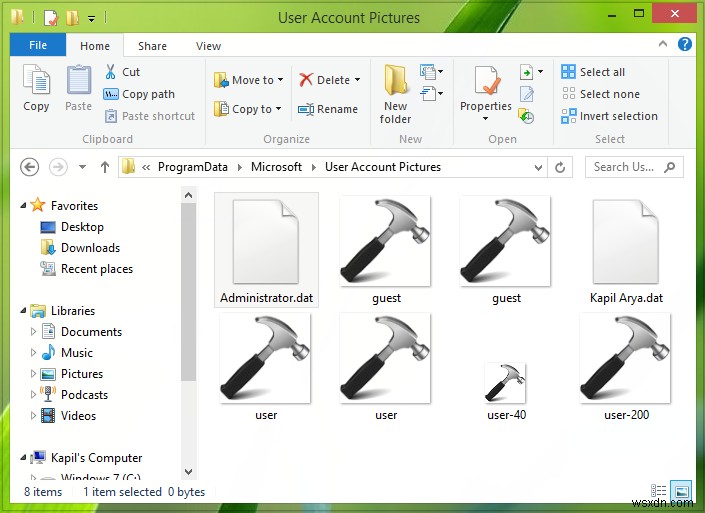Click the Back navigation arrow
This screenshot has width=705, height=513.
(x=30, y=167)
